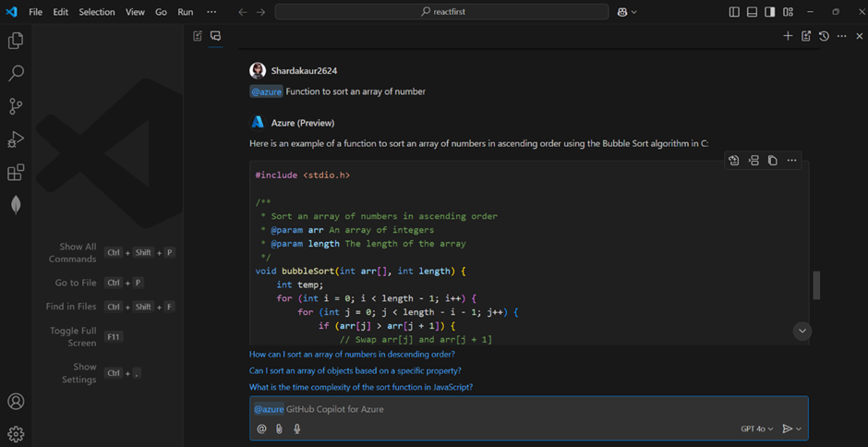Open chat panel more actions ellipsis
The width and height of the screenshot is (868, 447).
click(841, 36)
